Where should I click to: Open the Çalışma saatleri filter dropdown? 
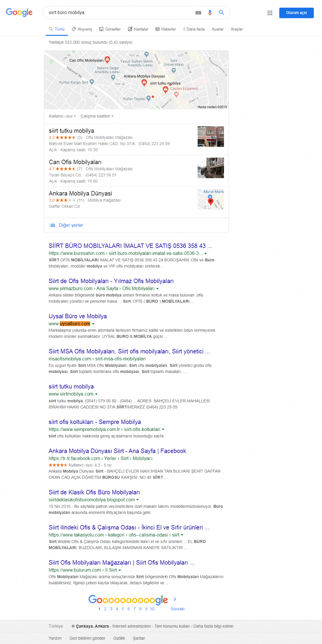[97, 116]
